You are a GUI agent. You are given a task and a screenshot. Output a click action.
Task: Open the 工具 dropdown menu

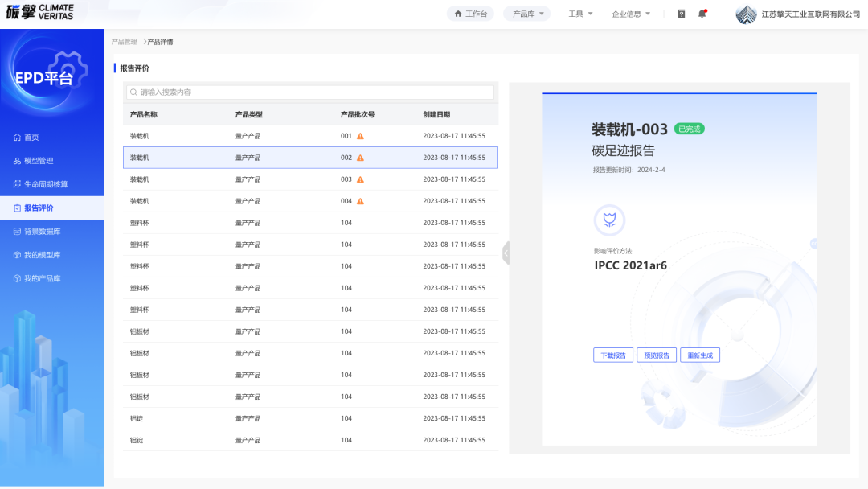tap(580, 14)
